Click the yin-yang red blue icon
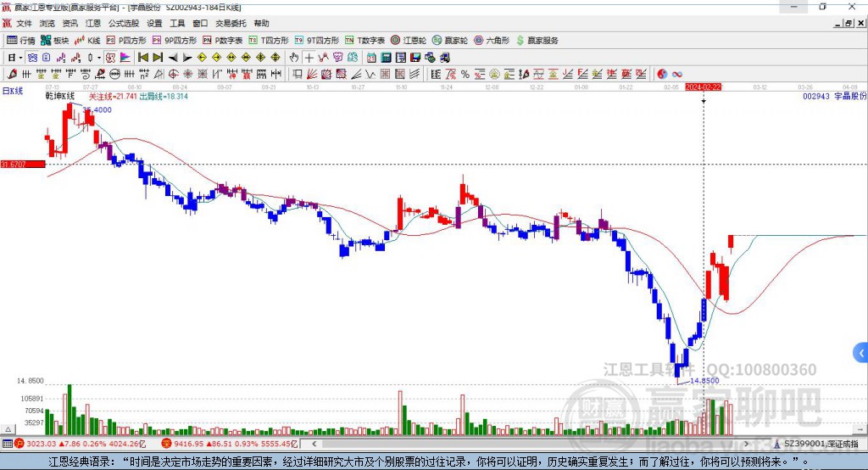The image size is (868, 470). tap(662, 75)
